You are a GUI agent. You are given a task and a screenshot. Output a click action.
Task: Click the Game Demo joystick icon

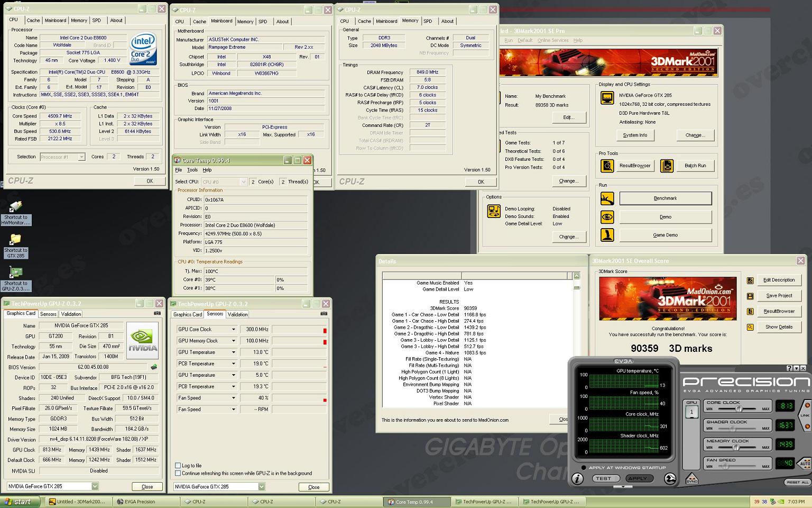click(607, 235)
